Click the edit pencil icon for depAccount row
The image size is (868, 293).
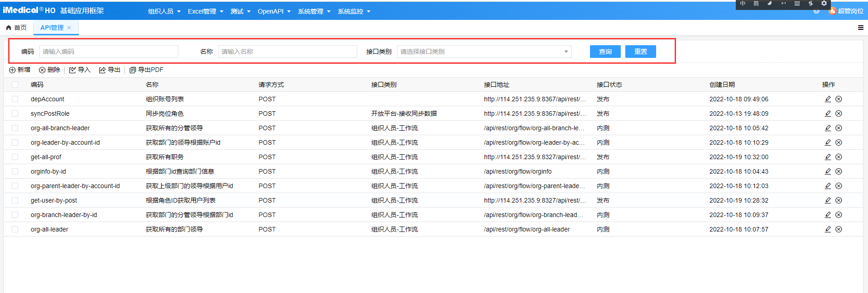coord(828,99)
